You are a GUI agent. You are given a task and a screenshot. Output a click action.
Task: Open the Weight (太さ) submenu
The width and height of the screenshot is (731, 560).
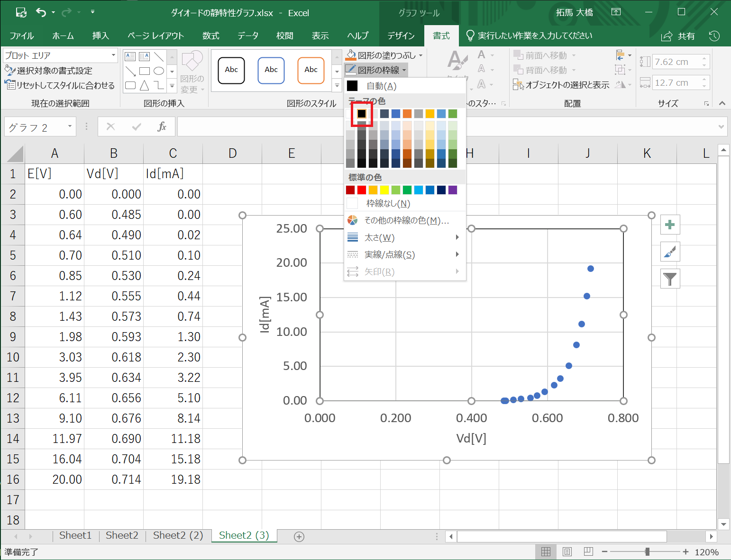[x=404, y=237]
